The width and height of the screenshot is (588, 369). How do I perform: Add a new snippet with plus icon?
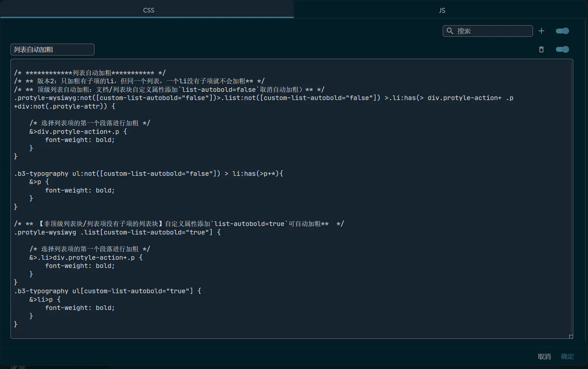[541, 31]
